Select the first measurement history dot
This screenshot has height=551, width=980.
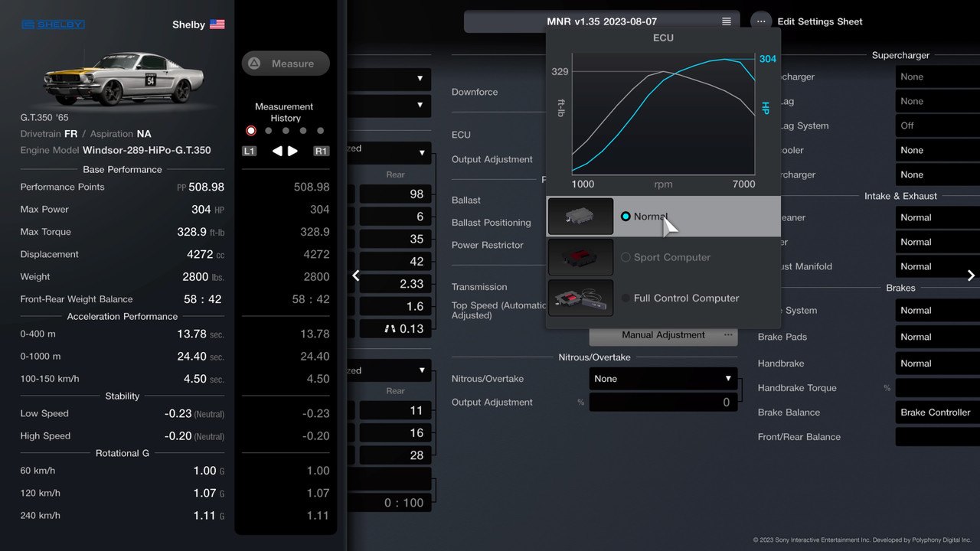pyautogui.click(x=251, y=131)
